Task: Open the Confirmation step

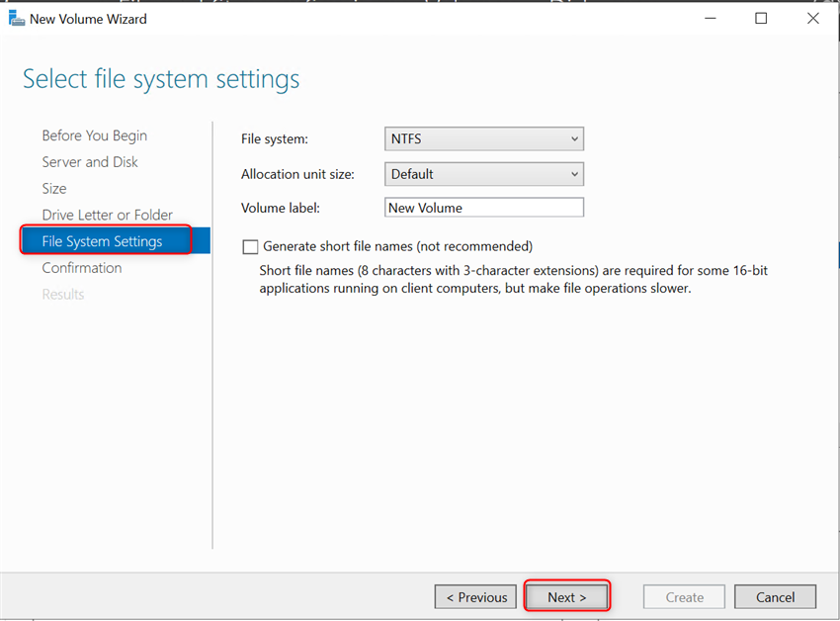Action: [x=82, y=267]
